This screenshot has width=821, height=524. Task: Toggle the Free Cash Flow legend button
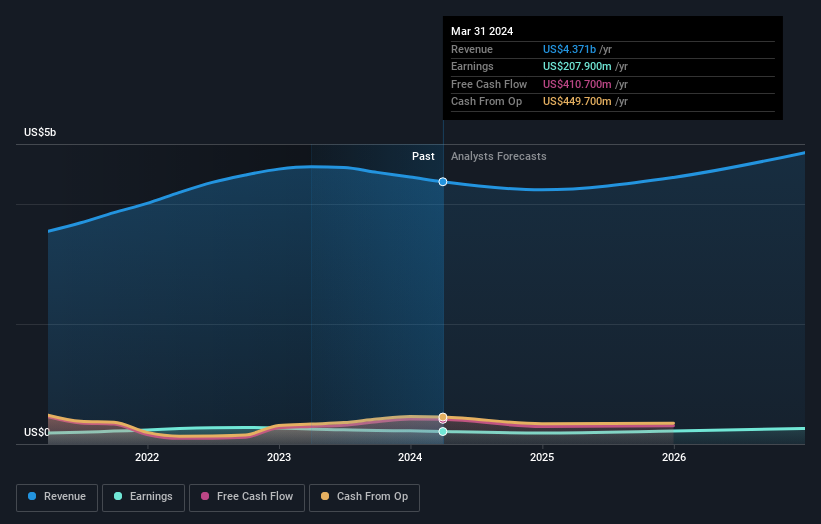[247, 497]
